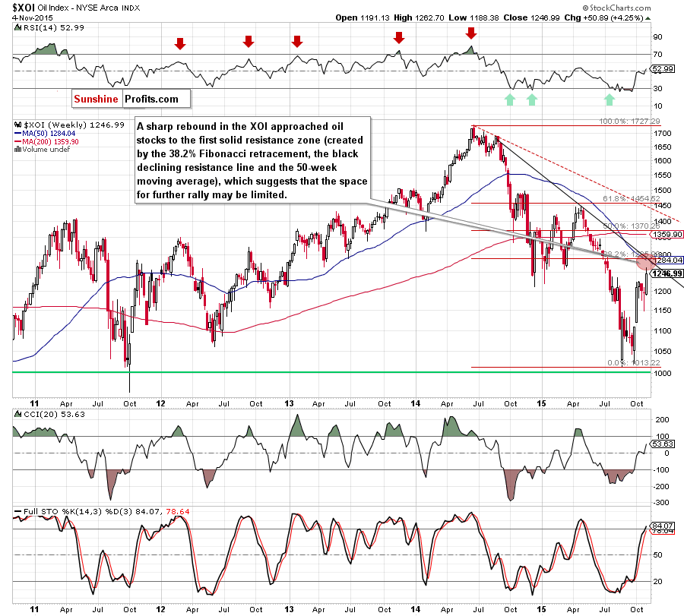Click the -300 level on CCI axis
This screenshot has width=684, height=616.
coord(661,503)
